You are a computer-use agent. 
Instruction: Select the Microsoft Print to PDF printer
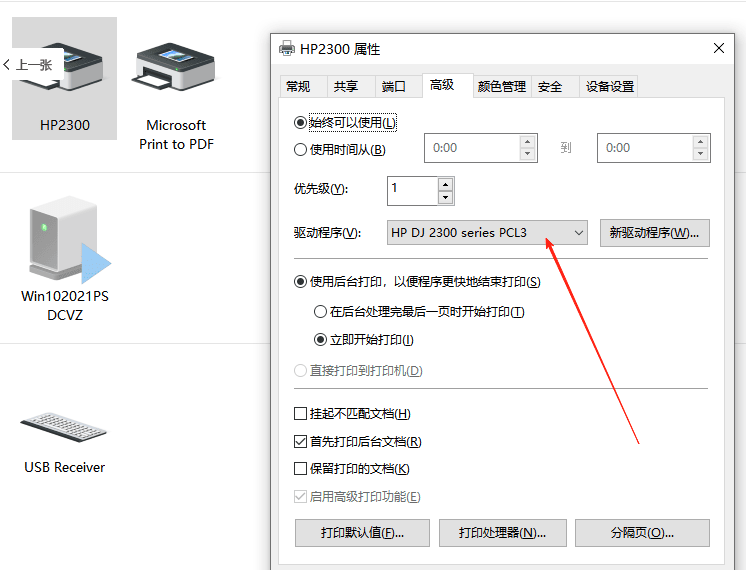coord(176,97)
